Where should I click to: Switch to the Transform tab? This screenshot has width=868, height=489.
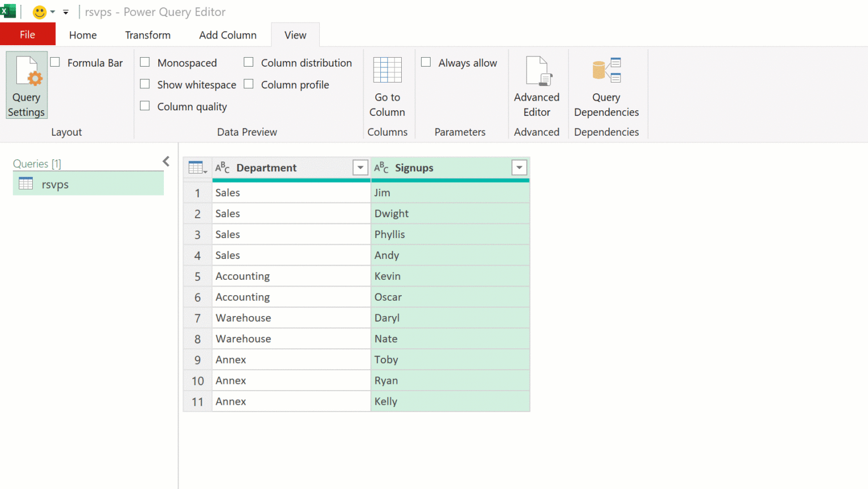pos(147,35)
